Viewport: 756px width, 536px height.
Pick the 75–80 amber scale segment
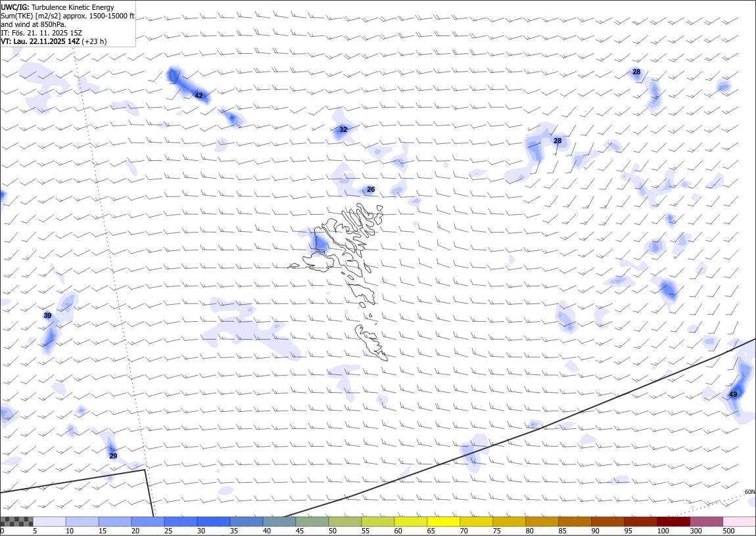[x=509, y=522]
